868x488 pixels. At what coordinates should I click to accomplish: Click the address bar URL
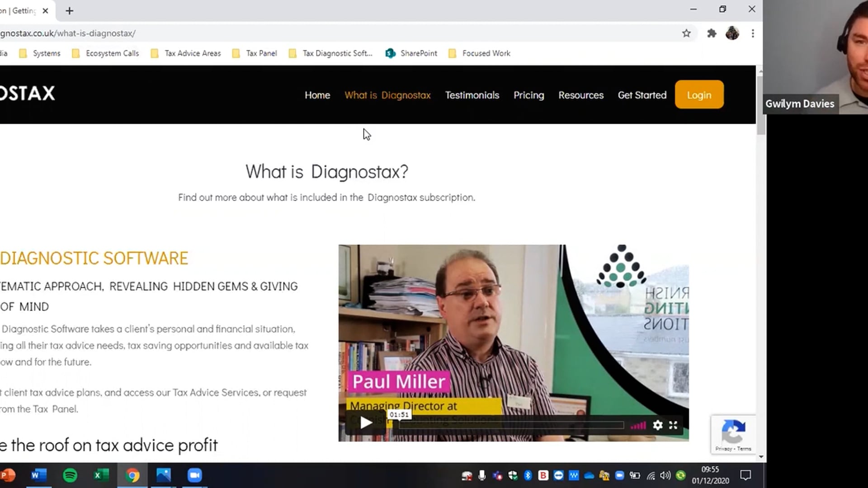click(x=68, y=33)
